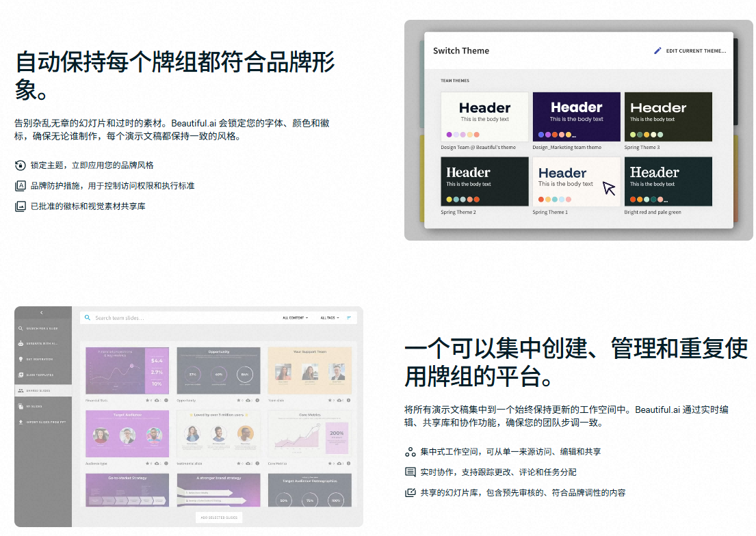This screenshot has height=536, width=756.
Task: Click the pencil icon beside Edit Current Theme
Action: 657,51
